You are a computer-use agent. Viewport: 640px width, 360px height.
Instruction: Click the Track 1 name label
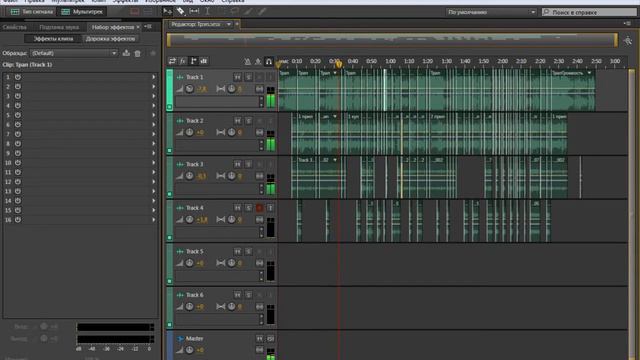[195, 77]
